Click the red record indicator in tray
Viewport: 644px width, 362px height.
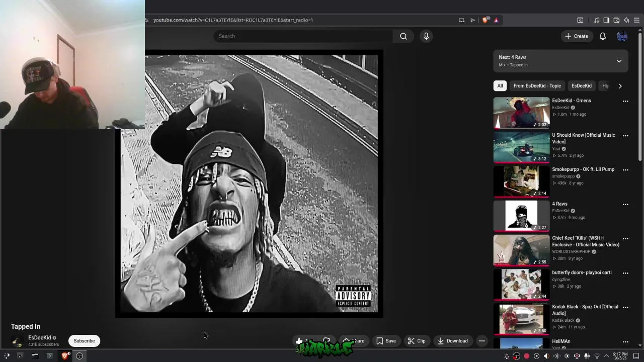click(x=526, y=356)
